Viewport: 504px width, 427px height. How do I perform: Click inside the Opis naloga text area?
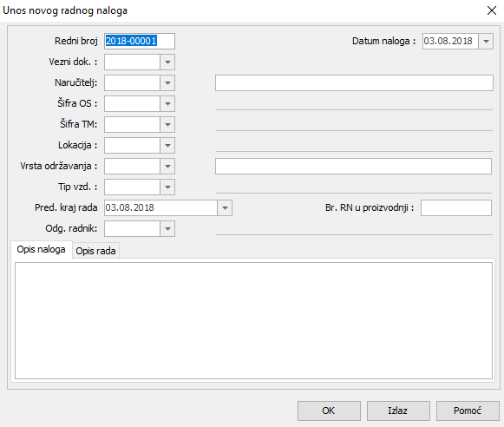(253, 320)
